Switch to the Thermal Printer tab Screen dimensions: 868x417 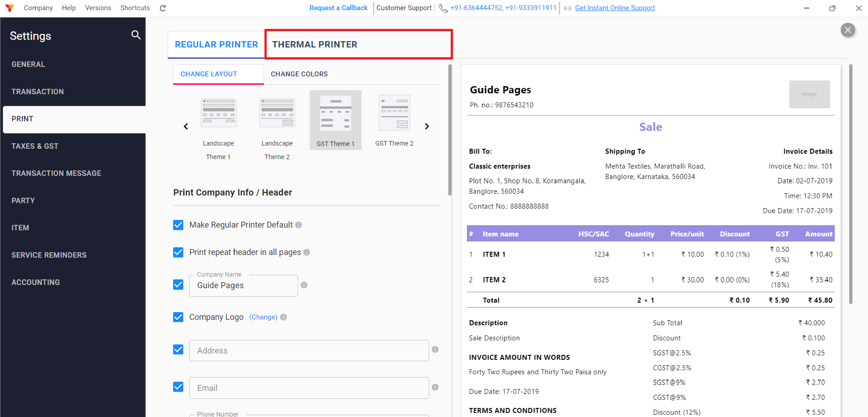pyautogui.click(x=314, y=45)
